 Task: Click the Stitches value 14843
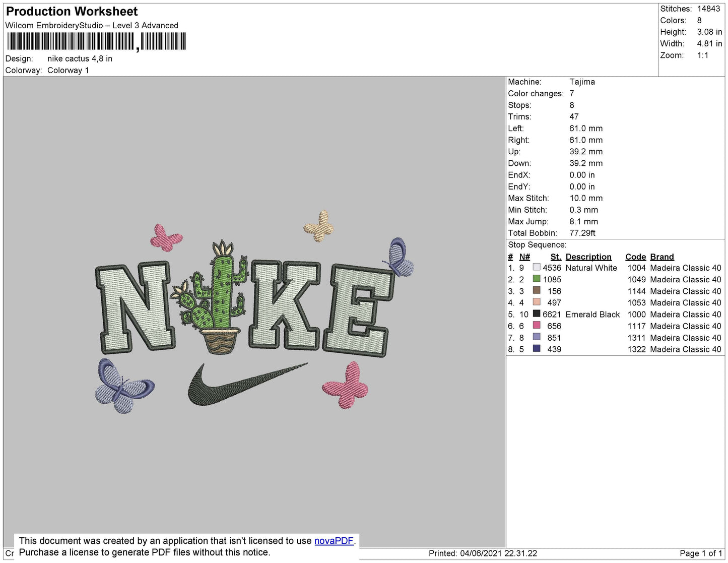pos(708,9)
